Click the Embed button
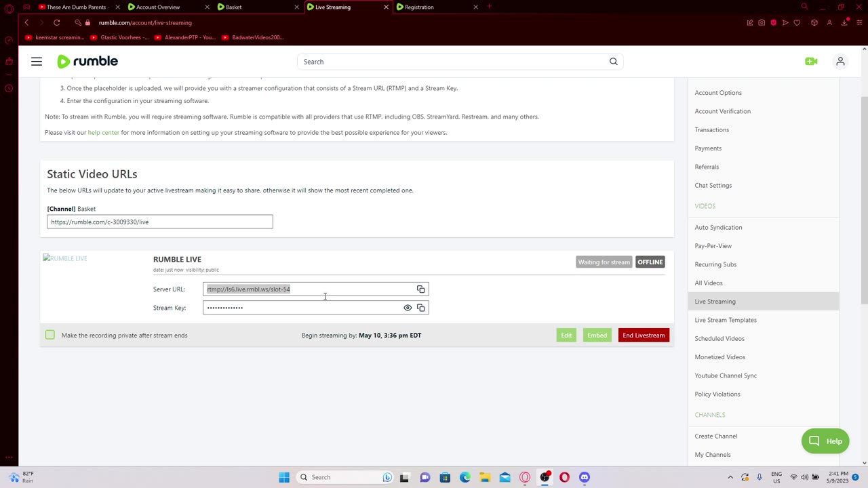 point(597,335)
